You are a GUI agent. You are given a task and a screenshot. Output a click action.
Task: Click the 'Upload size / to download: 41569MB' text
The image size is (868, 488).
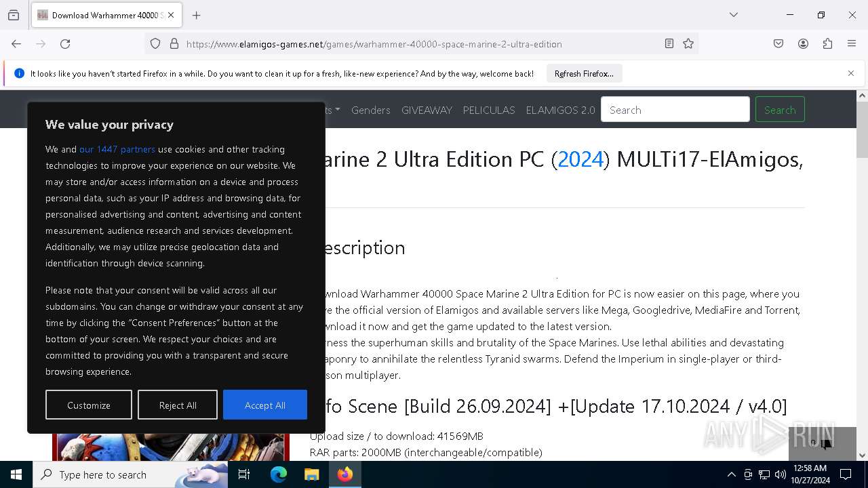pos(397,436)
